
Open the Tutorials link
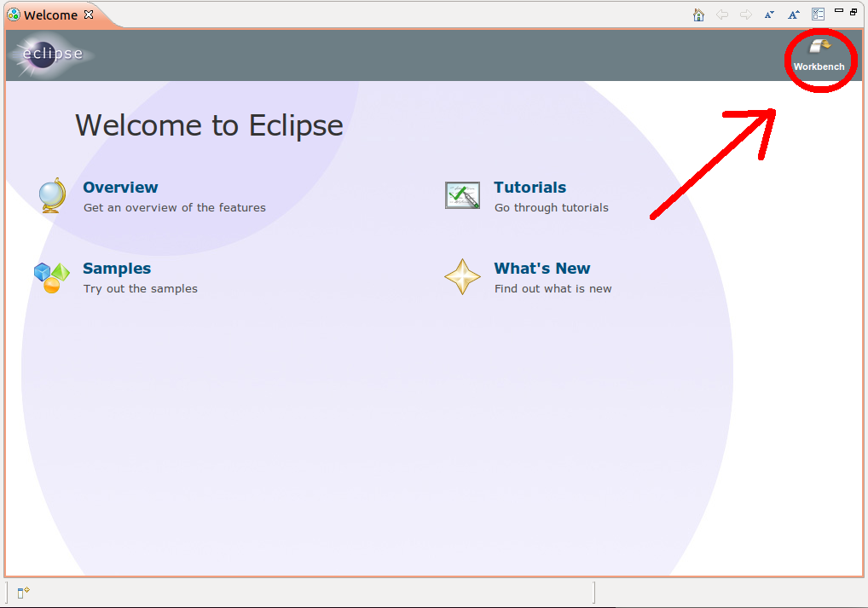tap(529, 188)
